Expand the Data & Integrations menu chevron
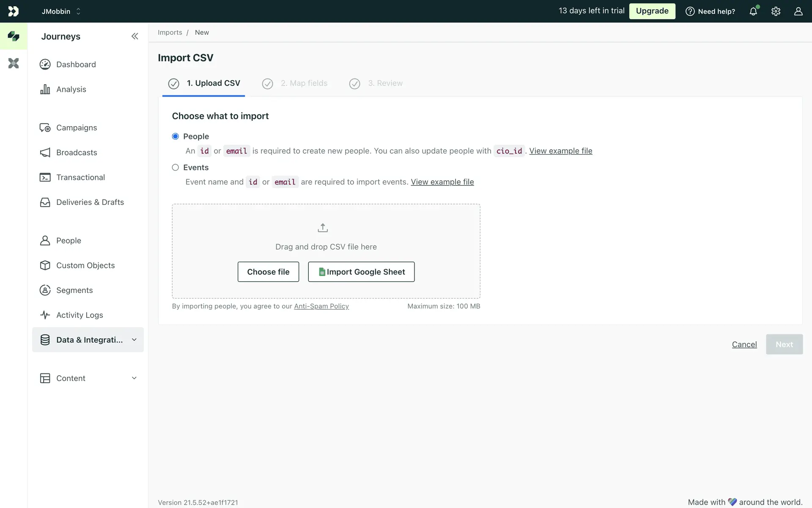Image resolution: width=812 pixels, height=508 pixels. pos(134,340)
